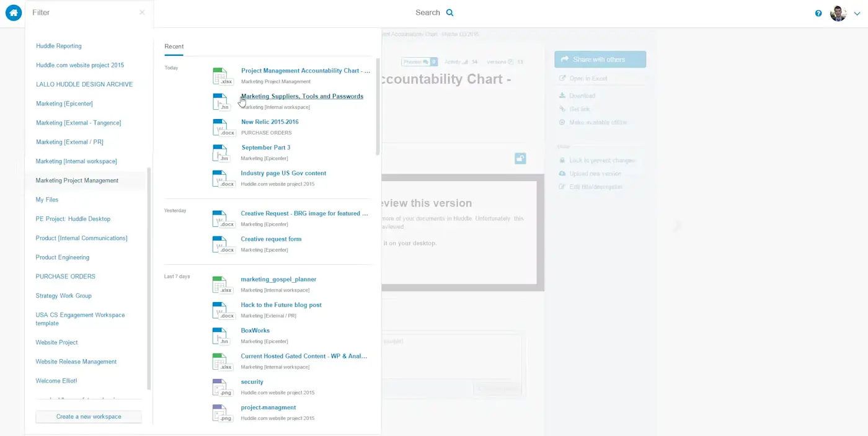Open September Part 3 note link
This screenshot has width=868, height=436.
point(266,148)
